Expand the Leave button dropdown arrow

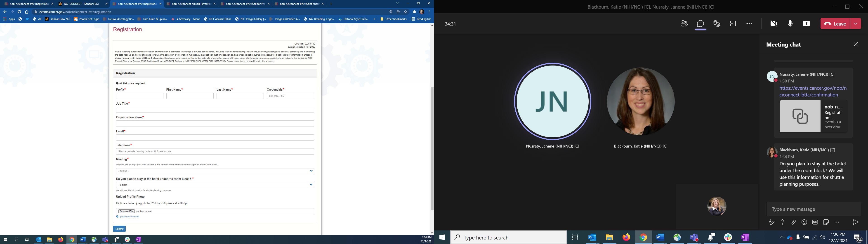coord(856,23)
